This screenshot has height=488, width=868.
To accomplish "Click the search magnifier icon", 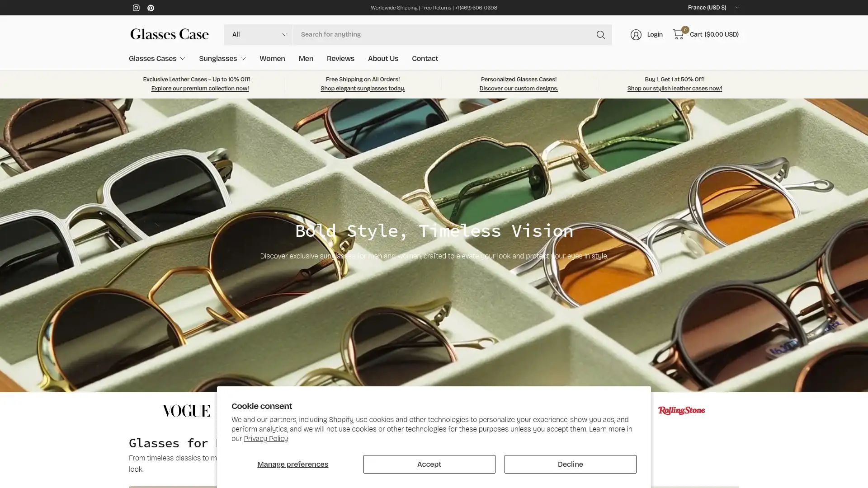I will 600,34.
